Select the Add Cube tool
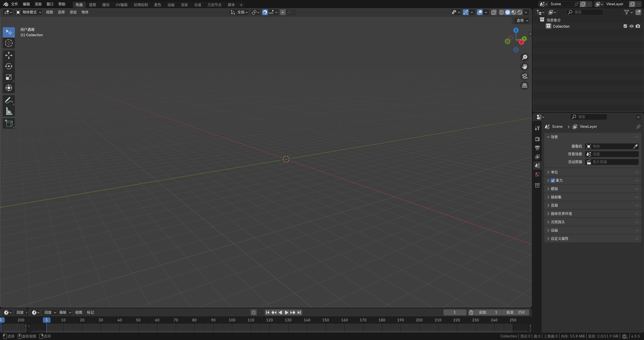Screen dimensions: 644x340 pyautogui.click(x=9, y=123)
